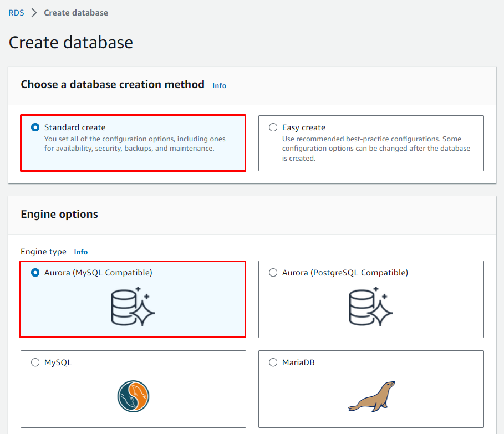This screenshot has width=504, height=434.
Task: Click the MariaDB seal logo
Action: click(x=371, y=396)
